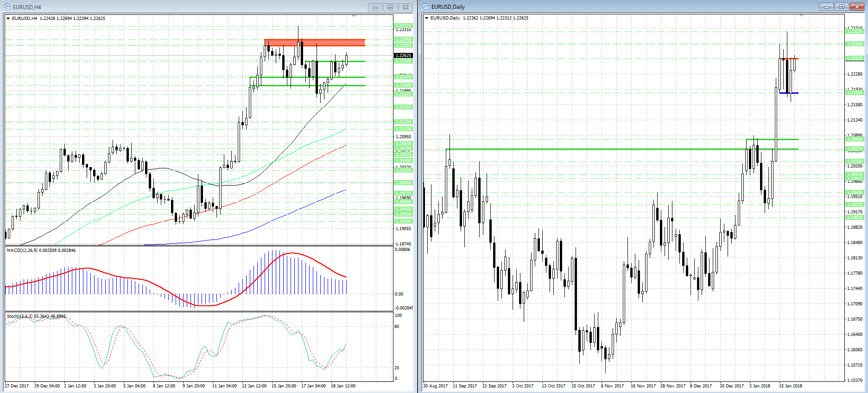Click the 1.19200 level label in H4 chart
The height and width of the screenshot is (393, 868).
pyautogui.click(x=403, y=221)
